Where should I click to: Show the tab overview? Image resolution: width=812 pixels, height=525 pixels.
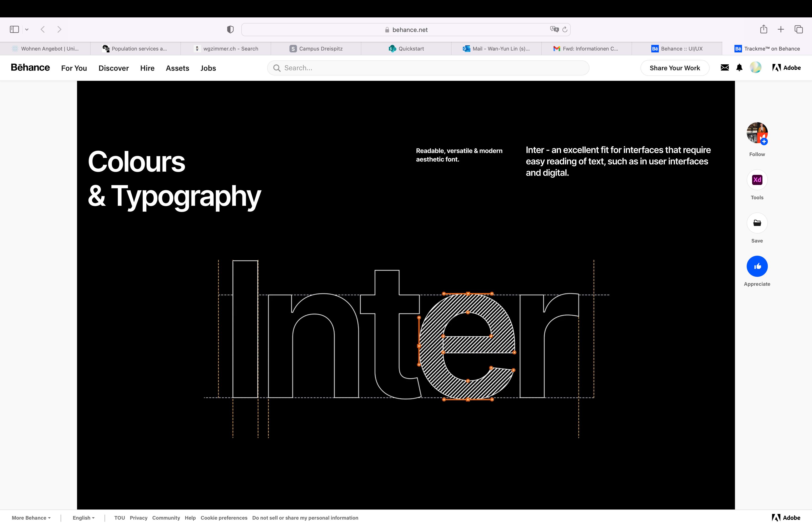tap(798, 29)
